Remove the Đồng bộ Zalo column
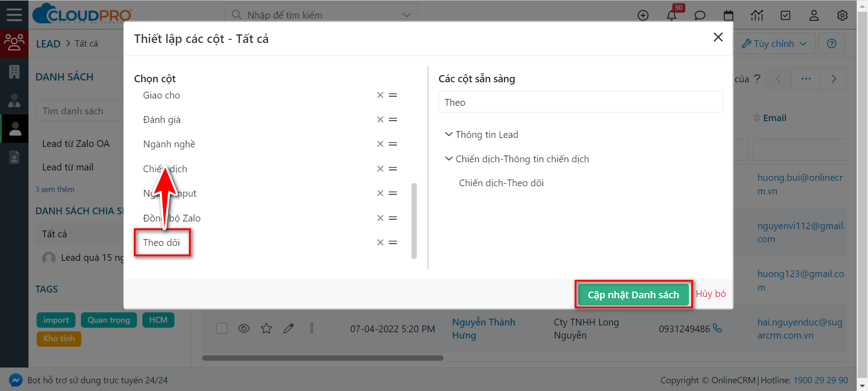This screenshot has height=391, width=868. (x=380, y=218)
